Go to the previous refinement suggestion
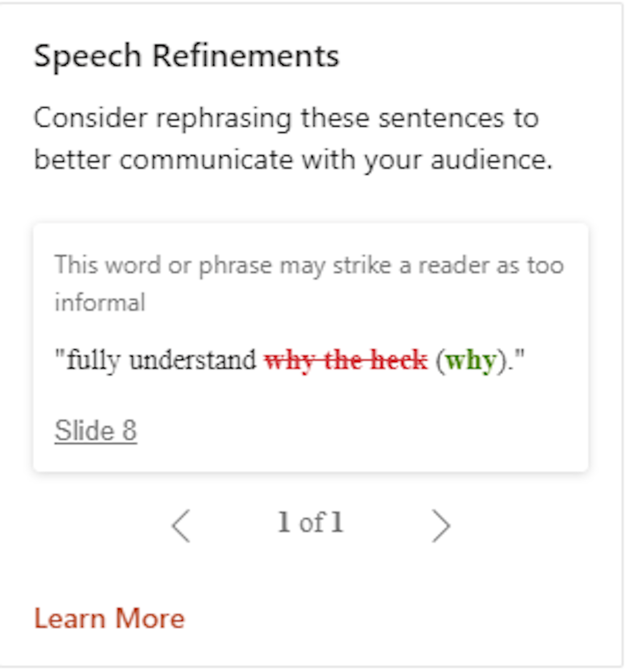The height and width of the screenshot is (672, 628). click(181, 525)
